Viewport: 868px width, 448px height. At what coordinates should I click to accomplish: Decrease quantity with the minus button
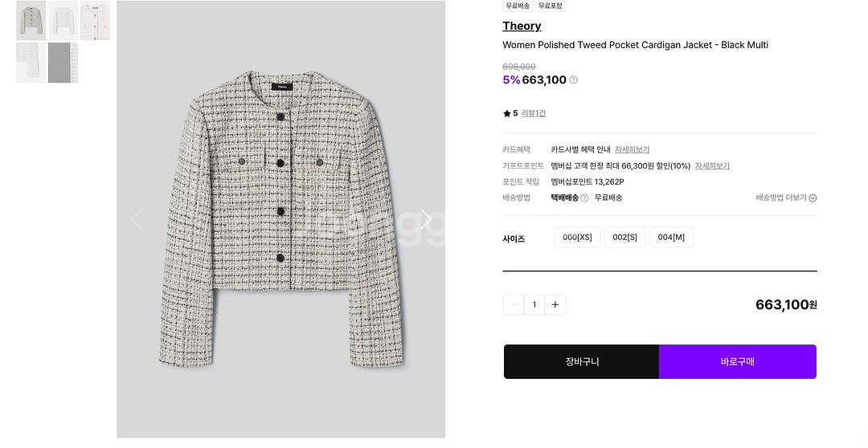(x=514, y=304)
